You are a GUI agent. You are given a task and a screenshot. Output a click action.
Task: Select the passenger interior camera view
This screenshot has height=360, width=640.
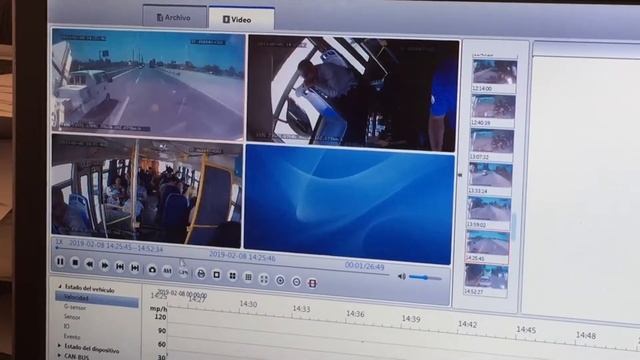click(x=147, y=191)
